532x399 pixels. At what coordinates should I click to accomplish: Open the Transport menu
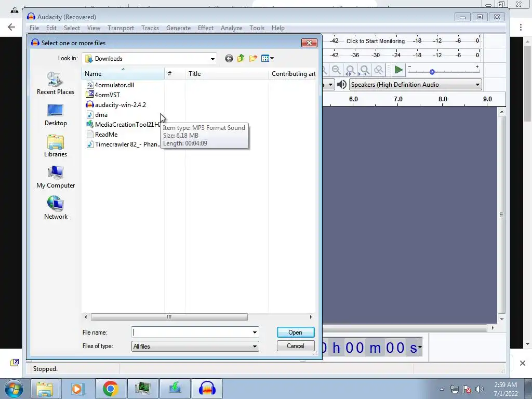coord(121,28)
